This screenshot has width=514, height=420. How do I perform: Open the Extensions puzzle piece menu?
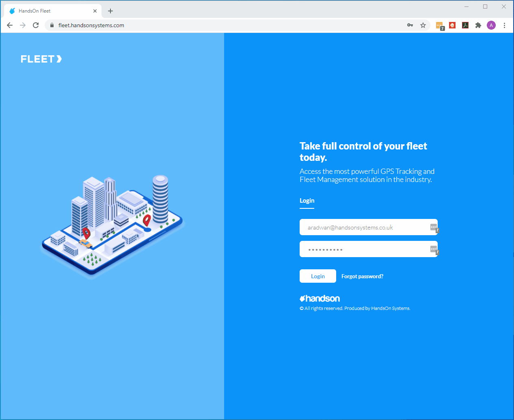pos(478,25)
